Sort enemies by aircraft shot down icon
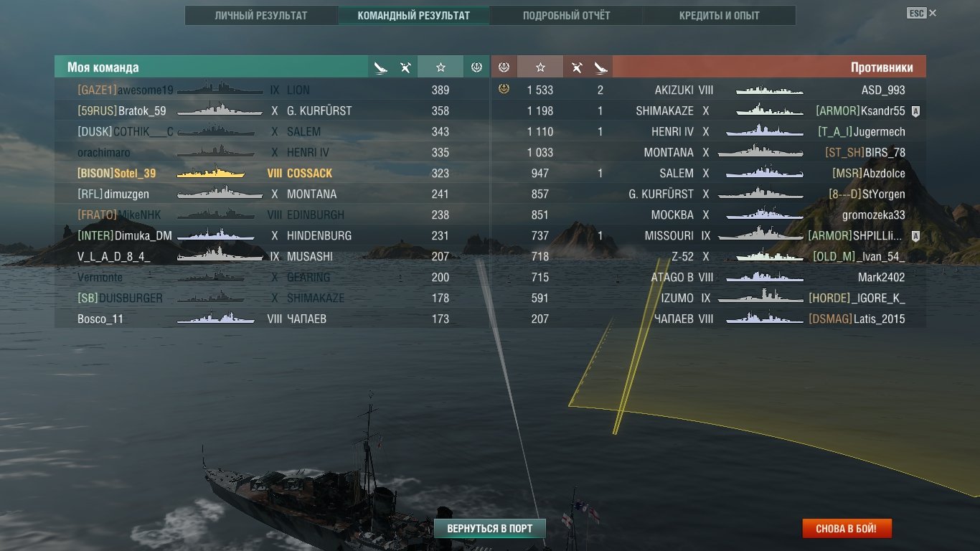 (576, 67)
